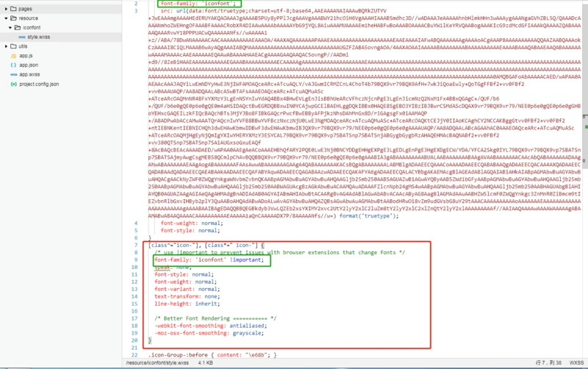588x369 pixels.
Task: Select the resource folder label
Action: [x=29, y=18]
